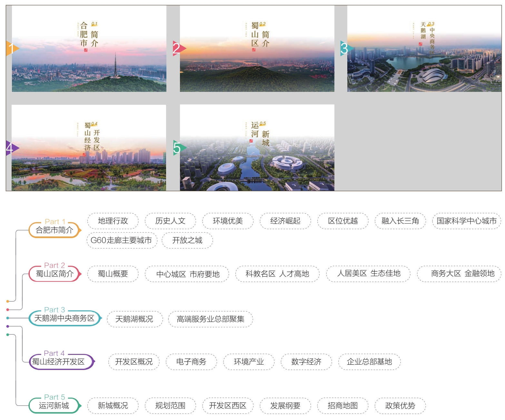Select the 天鹅湖中央商务区 slide thumbnail
The image size is (505, 420).
tap(424, 49)
